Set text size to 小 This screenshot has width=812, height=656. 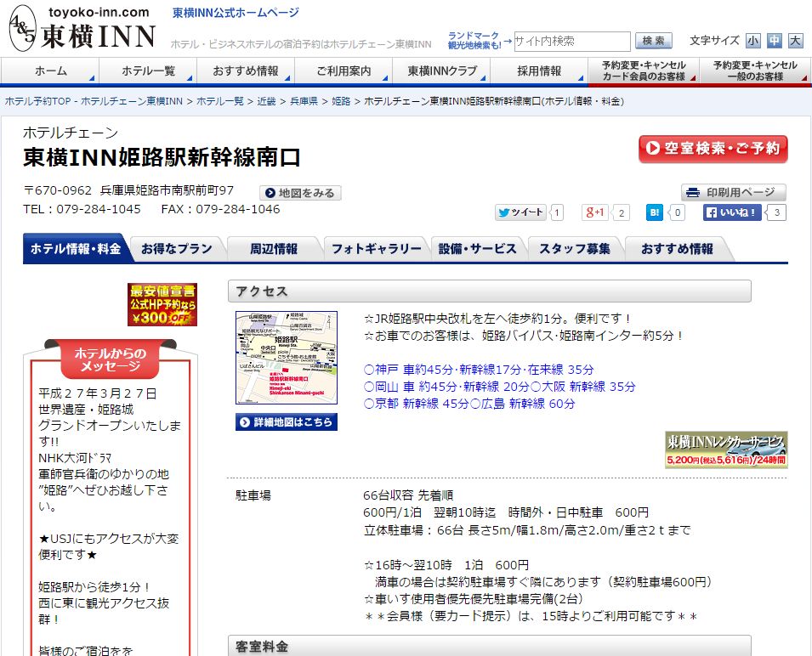[753, 40]
